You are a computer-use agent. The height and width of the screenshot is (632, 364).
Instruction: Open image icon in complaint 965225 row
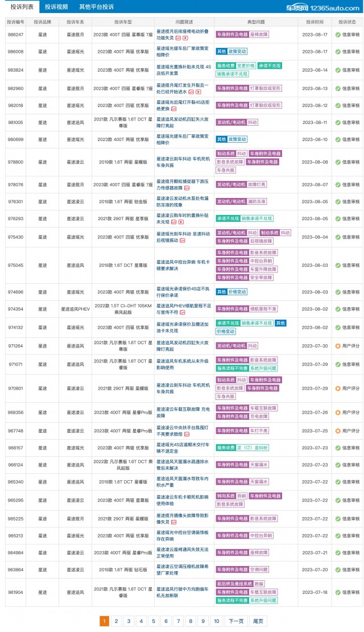[173, 522]
